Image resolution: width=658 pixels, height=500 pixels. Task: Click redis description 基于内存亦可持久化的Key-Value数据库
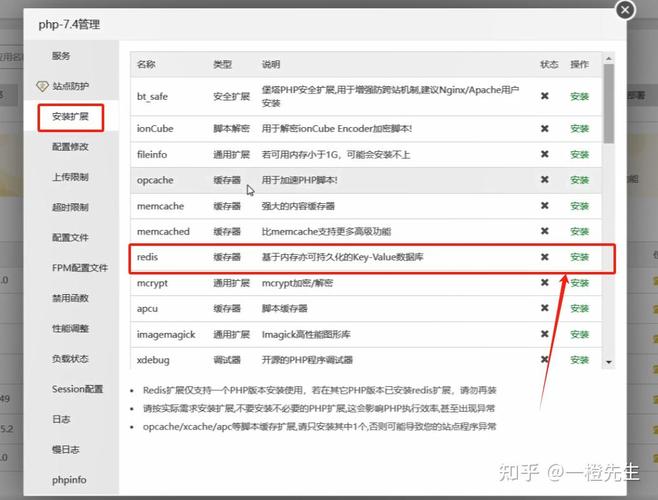point(342,257)
